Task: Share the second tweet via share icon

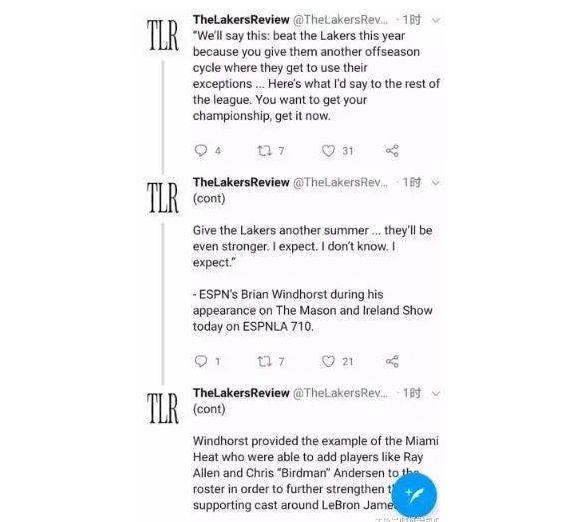Action: [392, 361]
